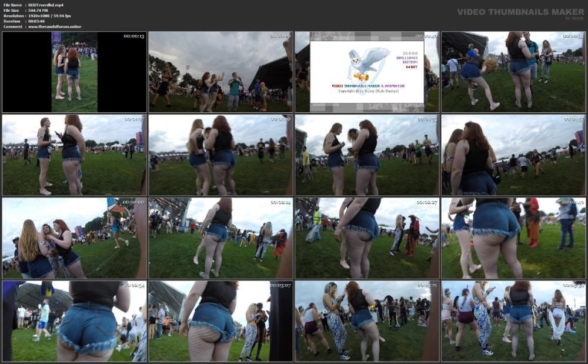Select the frame timestamped 00:01:07
588x364 pixels.
[74, 155]
